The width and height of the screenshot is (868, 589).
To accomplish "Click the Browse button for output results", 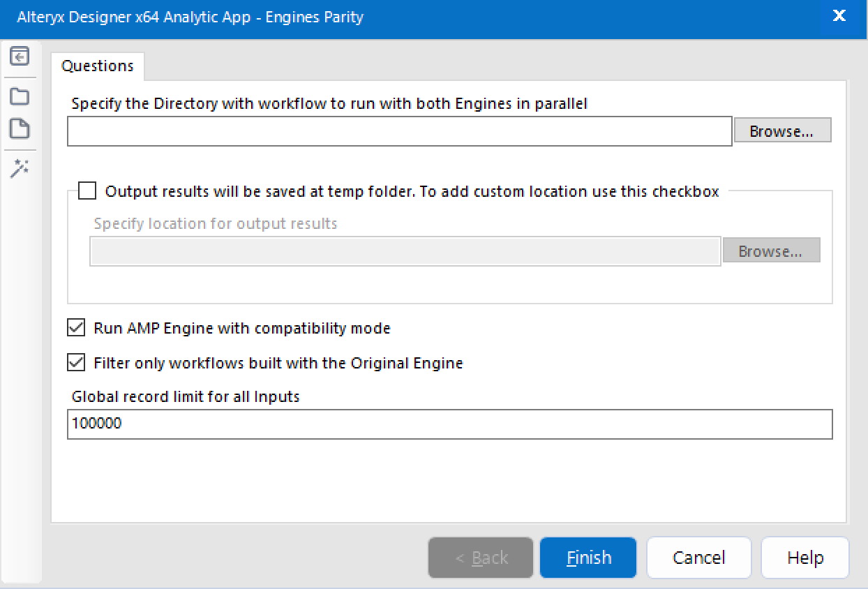I will (771, 250).
